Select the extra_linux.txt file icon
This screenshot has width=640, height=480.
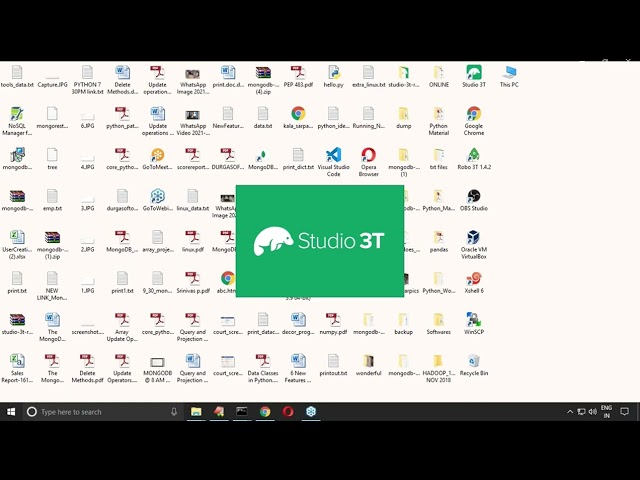[368, 76]
